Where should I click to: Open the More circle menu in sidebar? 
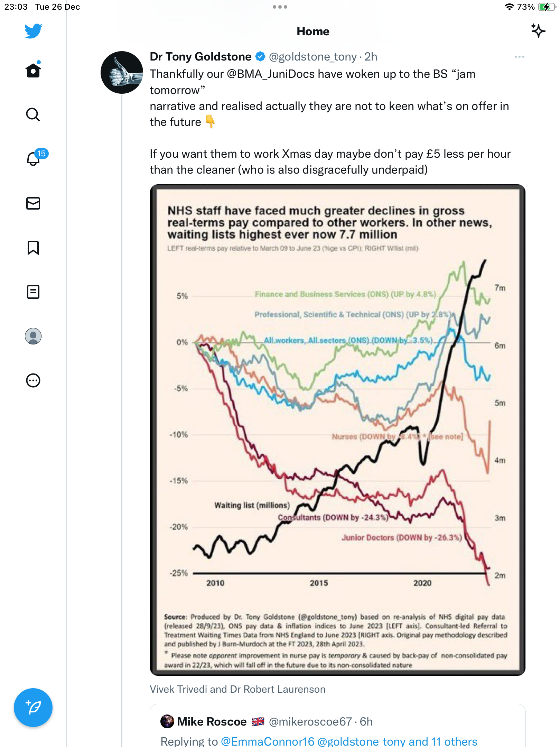coord(33,380)
